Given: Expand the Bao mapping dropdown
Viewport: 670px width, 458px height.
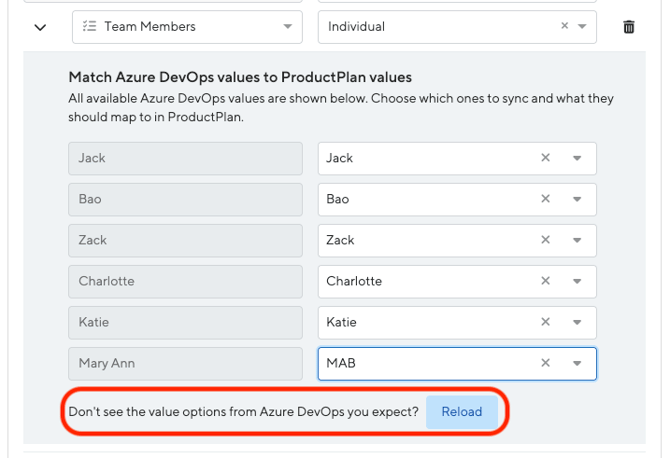Looking at the screenshot, I should coord(577,199).
